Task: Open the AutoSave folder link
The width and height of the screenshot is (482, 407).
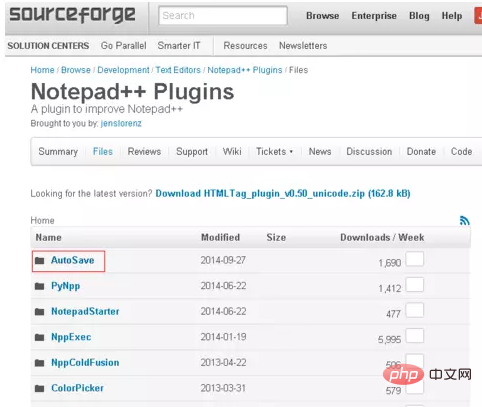Action: (x=72, y=260)
